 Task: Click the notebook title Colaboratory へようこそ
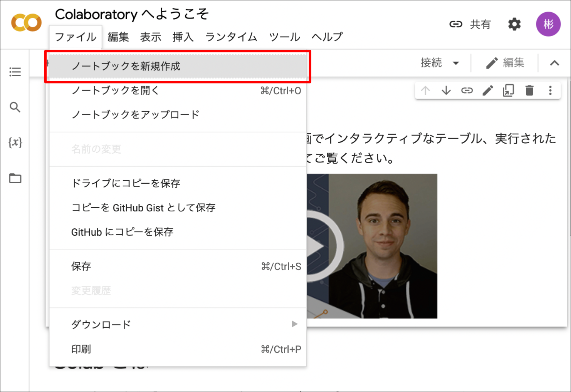[x=132, y=14]
